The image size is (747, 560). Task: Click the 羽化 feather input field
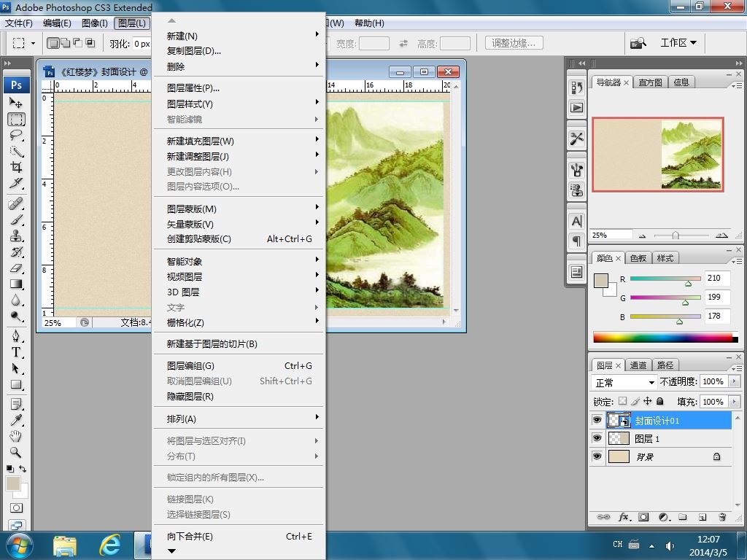[142, 43]
